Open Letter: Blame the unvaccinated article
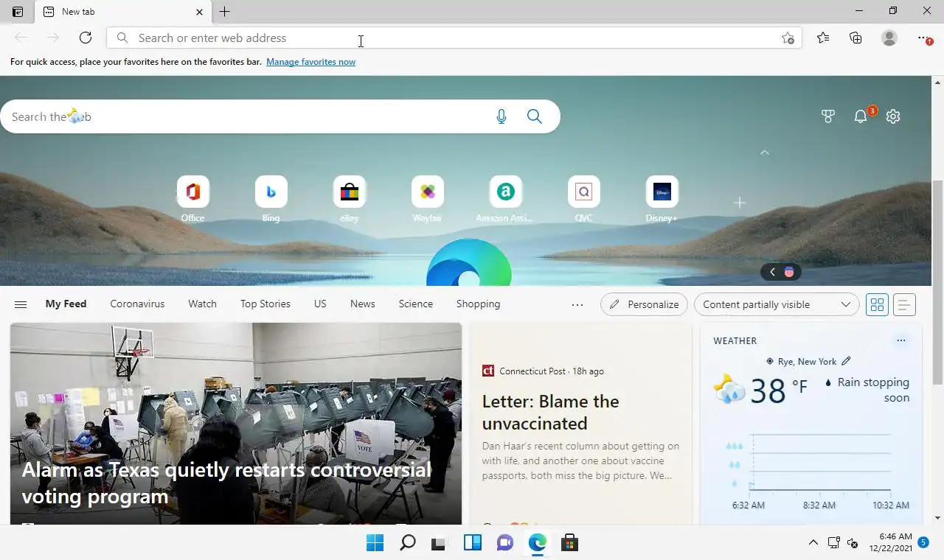Screen dimensions: 944x560 tap(580, 424)
